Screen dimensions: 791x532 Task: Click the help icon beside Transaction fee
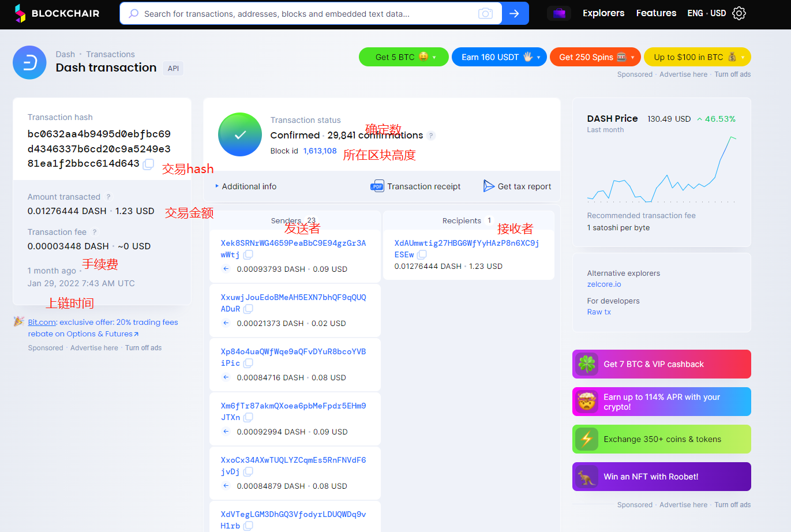click(95, 232)
